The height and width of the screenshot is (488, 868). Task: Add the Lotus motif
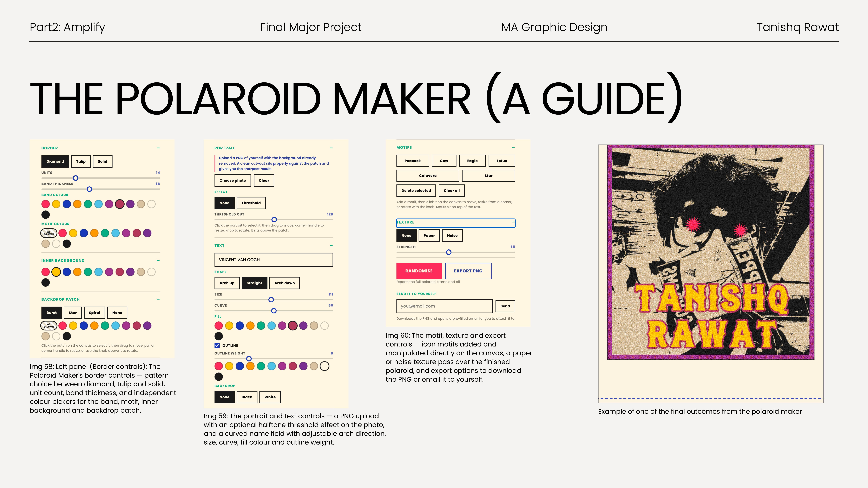click(x=502, y=161)
